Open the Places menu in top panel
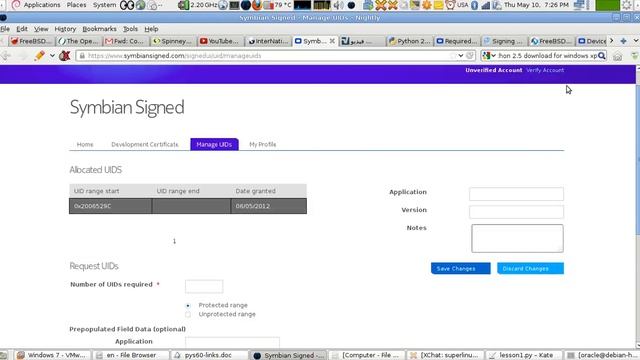This screenshot has width=640, height=360. (76, 5)
